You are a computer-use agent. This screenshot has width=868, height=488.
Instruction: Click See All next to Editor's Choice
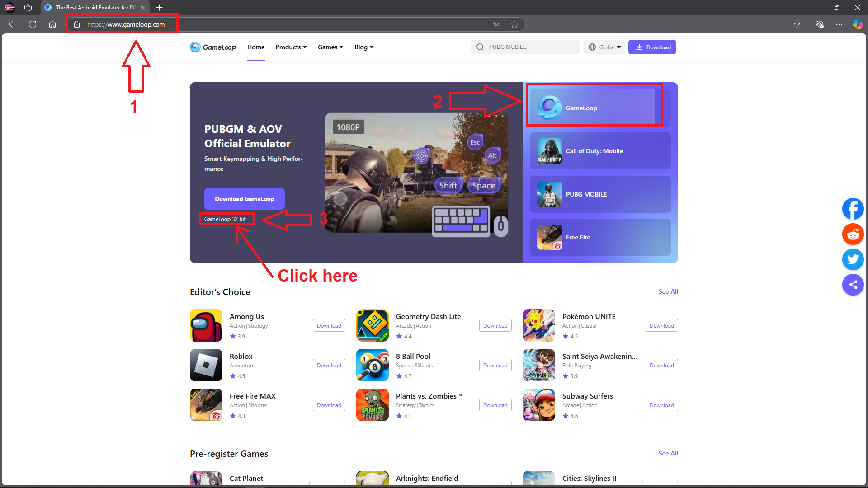click(x=668, y=291)
